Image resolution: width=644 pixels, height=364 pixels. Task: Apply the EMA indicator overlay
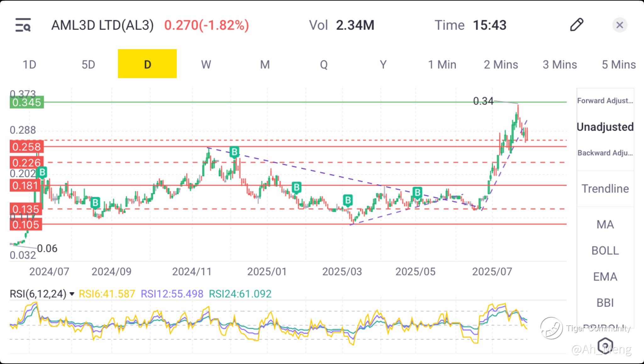[x=605, y=277]
